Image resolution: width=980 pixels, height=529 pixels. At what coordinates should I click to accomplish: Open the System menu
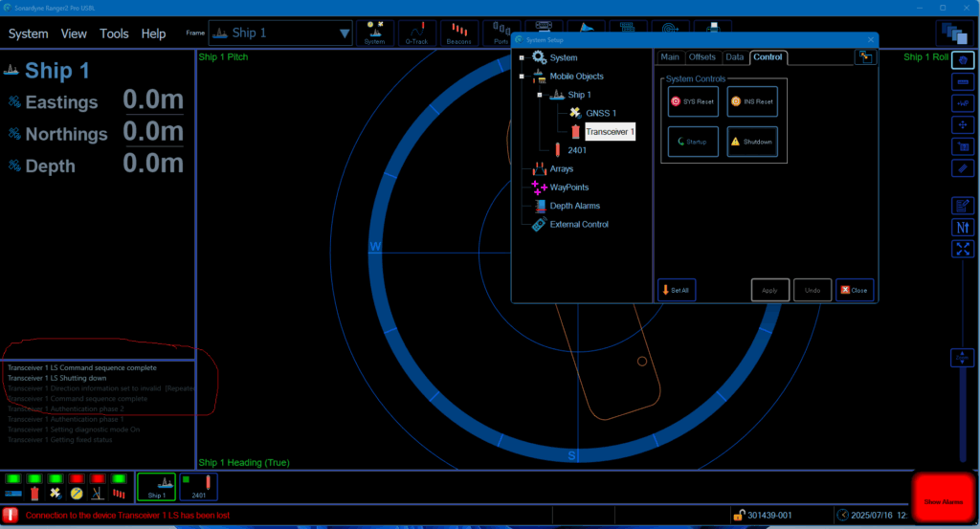coord(28,33)
